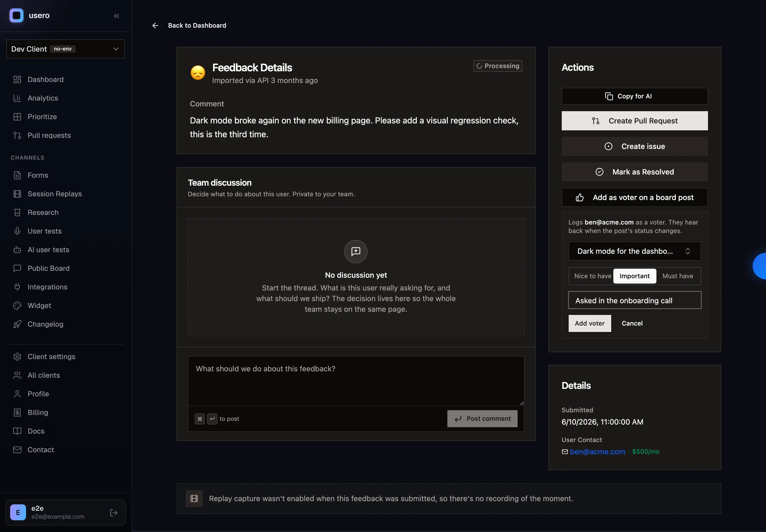Viewport: 766px width, 532px height.
Task: Click the ben@acme.com contact link
Action: [597, 452]
